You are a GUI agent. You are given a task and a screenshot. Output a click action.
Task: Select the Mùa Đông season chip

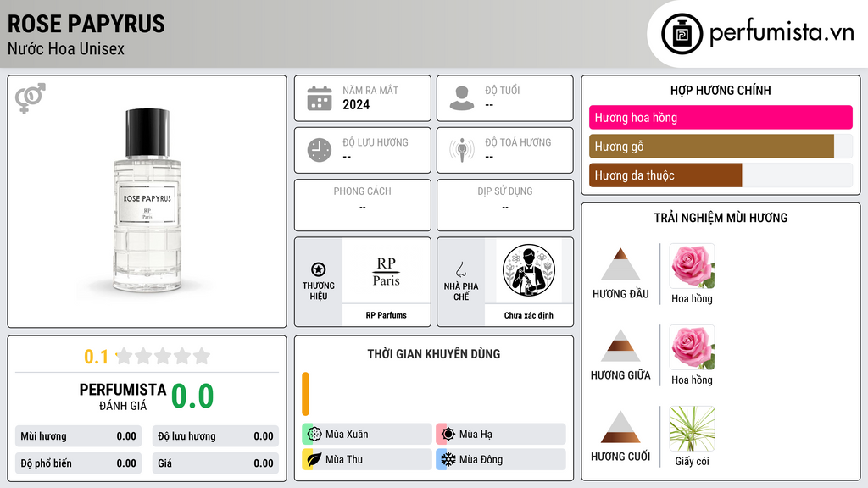click(501, 459)
